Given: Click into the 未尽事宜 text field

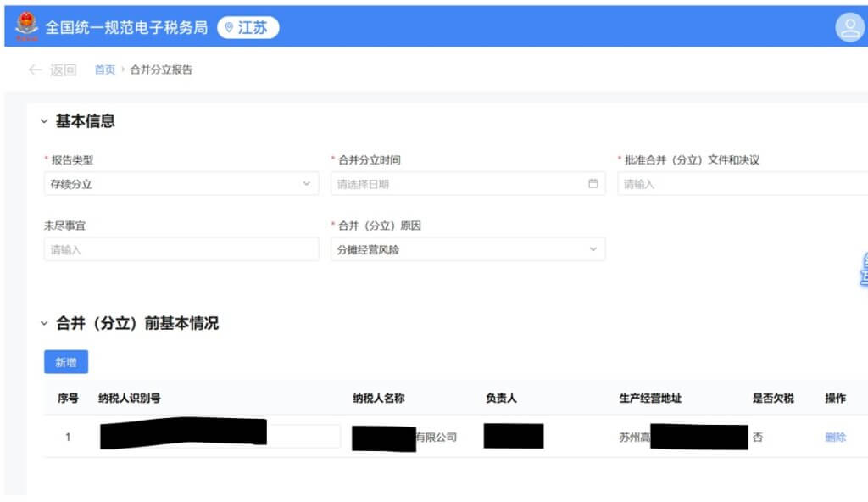Looking at the screenshot, I should (181, 250).
